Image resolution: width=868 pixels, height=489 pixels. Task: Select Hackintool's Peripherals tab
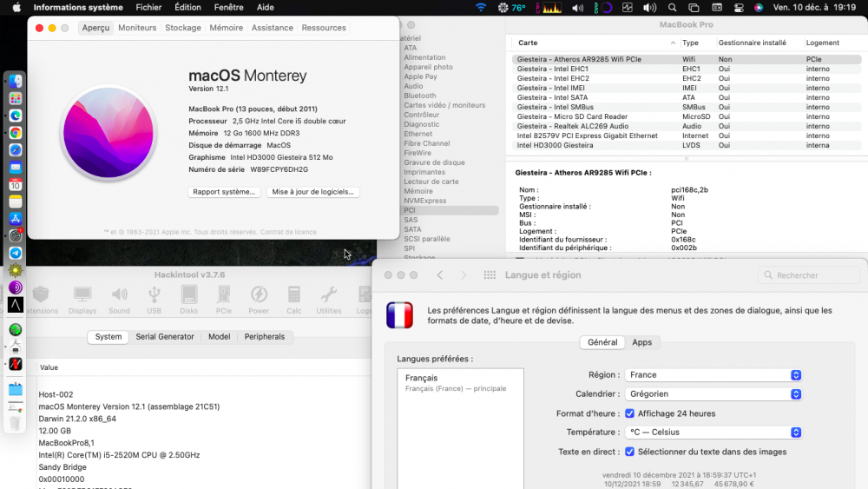265,337
